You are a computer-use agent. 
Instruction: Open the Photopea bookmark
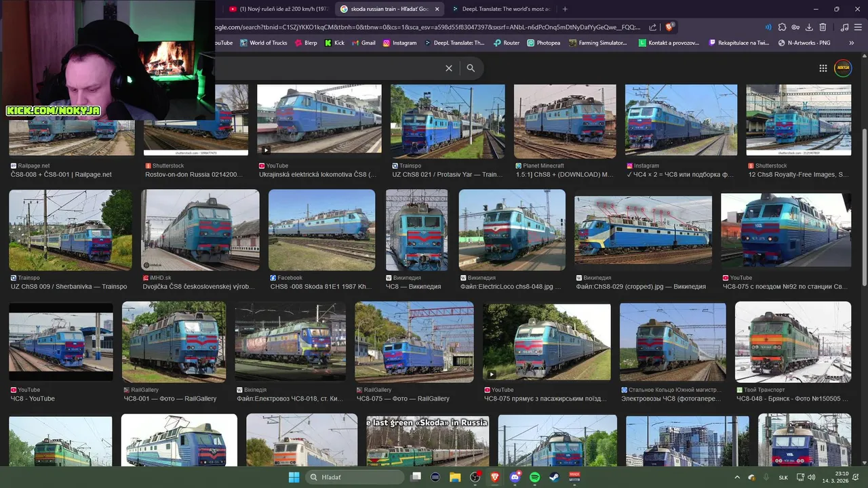tap(543, 43)
